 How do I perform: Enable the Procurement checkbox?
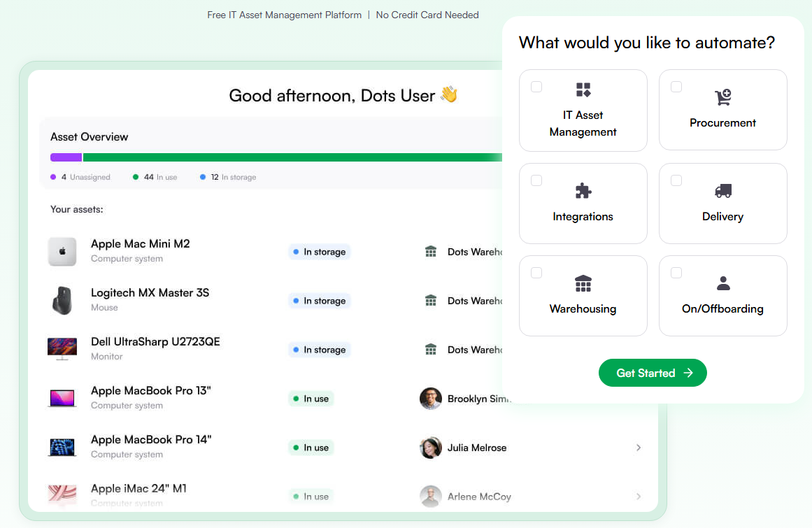676,87
